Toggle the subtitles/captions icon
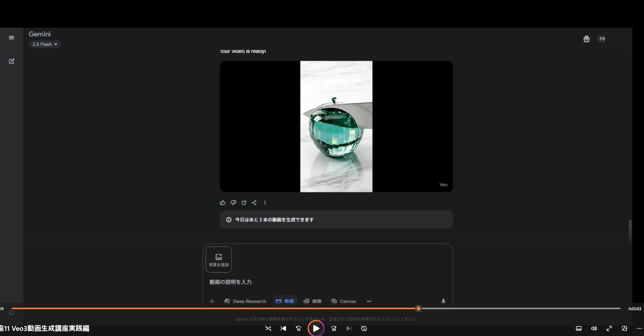 click(579, 329)
